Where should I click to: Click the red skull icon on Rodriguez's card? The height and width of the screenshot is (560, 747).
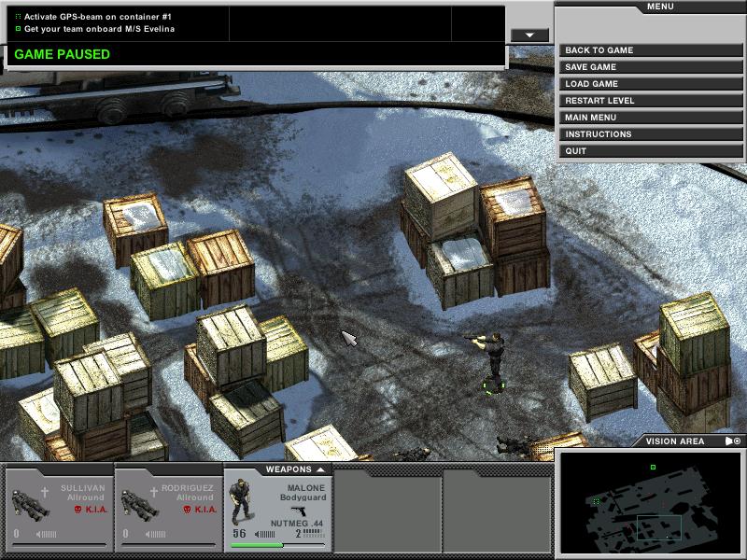pyautogui.click(x=188, y=510)
